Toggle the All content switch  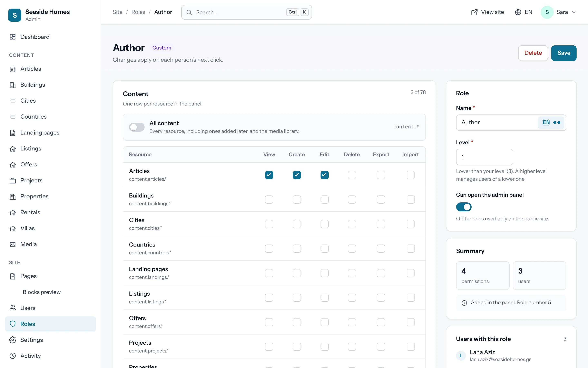click(x=137, y=127)
